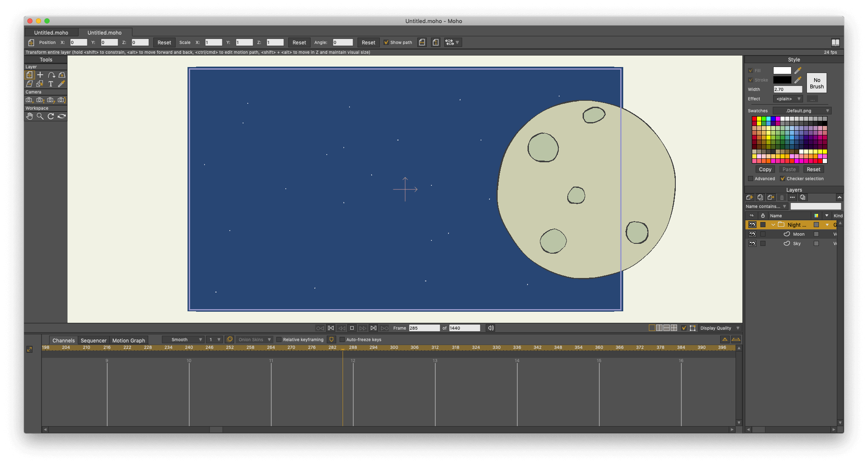Toggle visibility of the Sky layer
Screen dimensions: 868x465
tap(752, 243)
